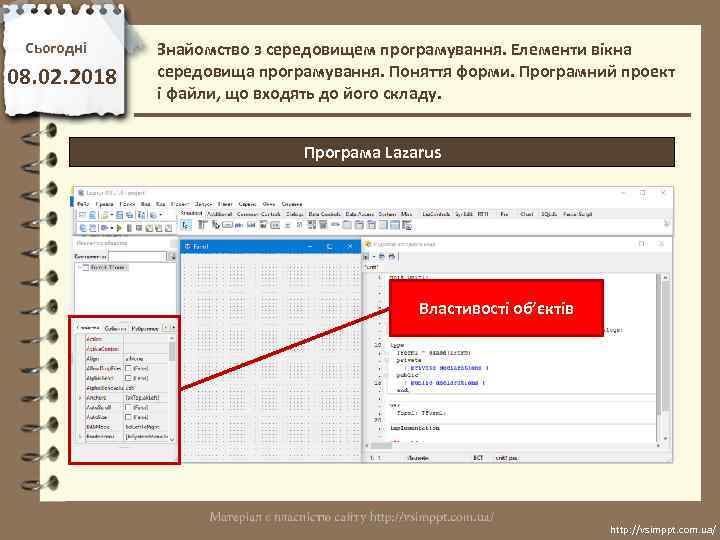Expand the Anchors property row
The image size is (720, 540).
click(81, 398)
